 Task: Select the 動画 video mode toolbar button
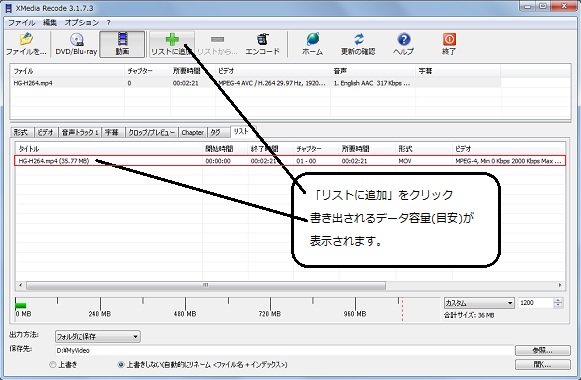pos(122,44)
